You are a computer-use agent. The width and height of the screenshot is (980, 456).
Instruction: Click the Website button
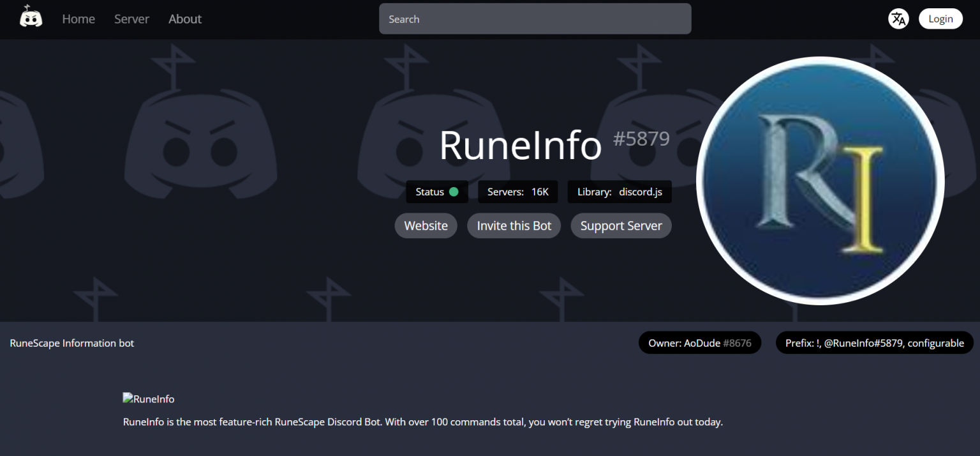click(x=426, y=225)
